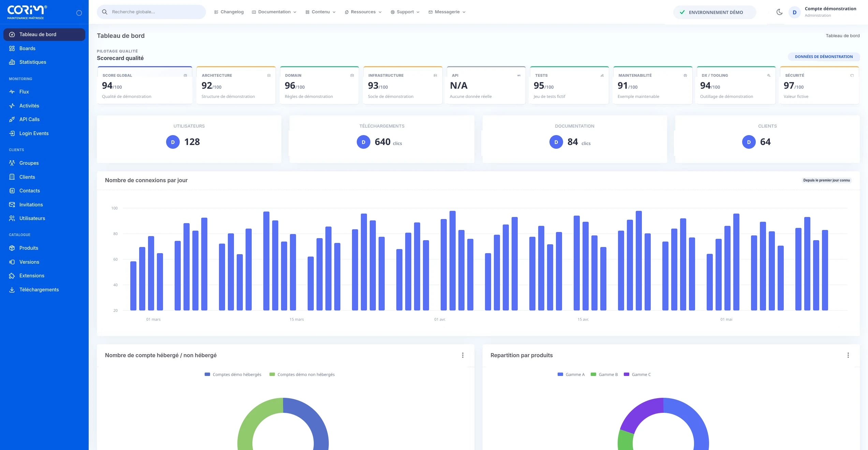Click the Gamme B green legend swatch
The width and height of the screenshot is (868, 450).
point(593,374)
